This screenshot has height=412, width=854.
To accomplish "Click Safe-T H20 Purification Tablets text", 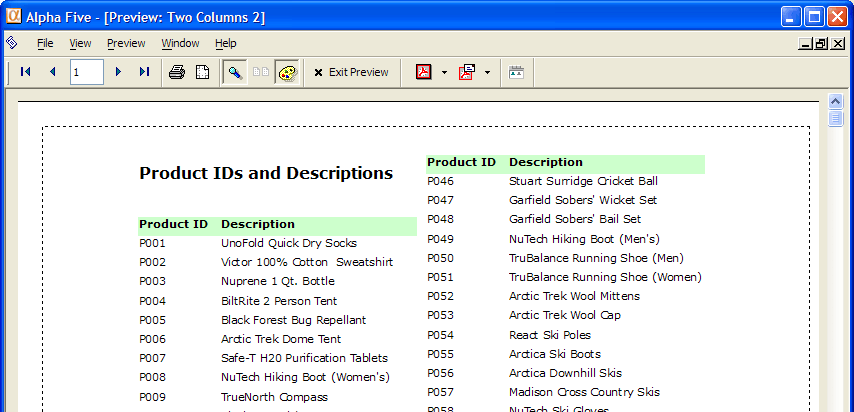I will pyautogui.click(x=304, y=358).
